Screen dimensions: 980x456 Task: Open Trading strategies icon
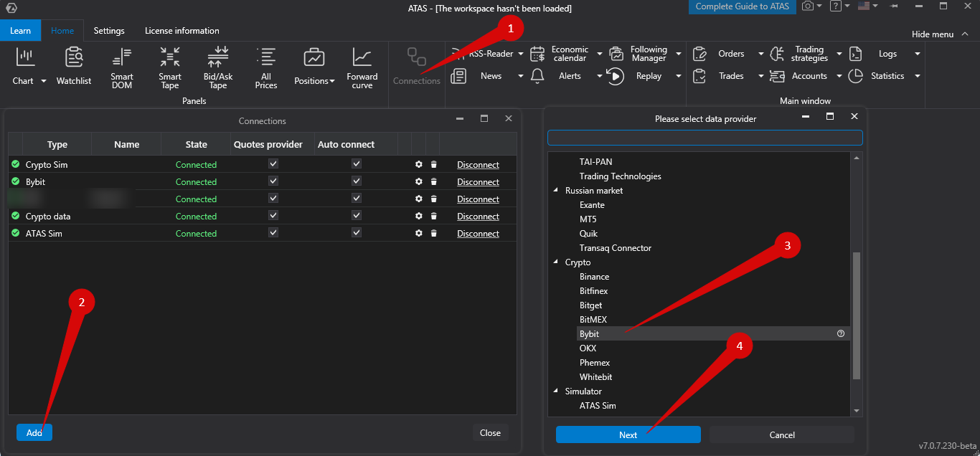pos(777,54)
